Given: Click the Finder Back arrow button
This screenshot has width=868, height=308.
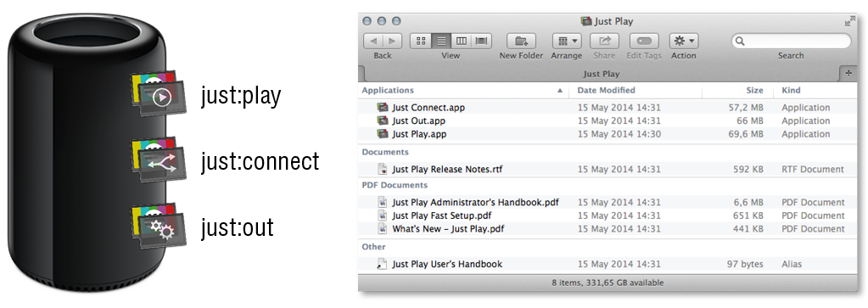Looking at the screenshot, I should [373, 41].
